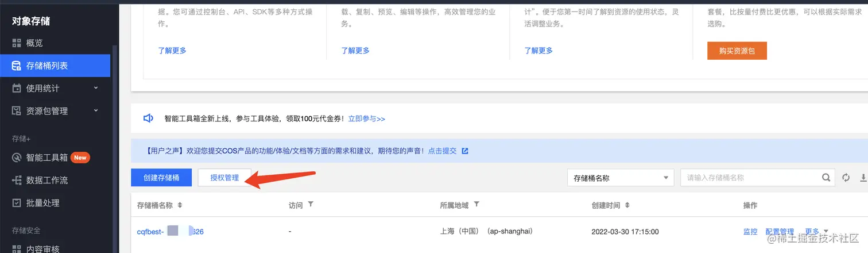Click the 授权管理 button
The height and width of the screenshot is (253, 868).
[x=224, y=178]
